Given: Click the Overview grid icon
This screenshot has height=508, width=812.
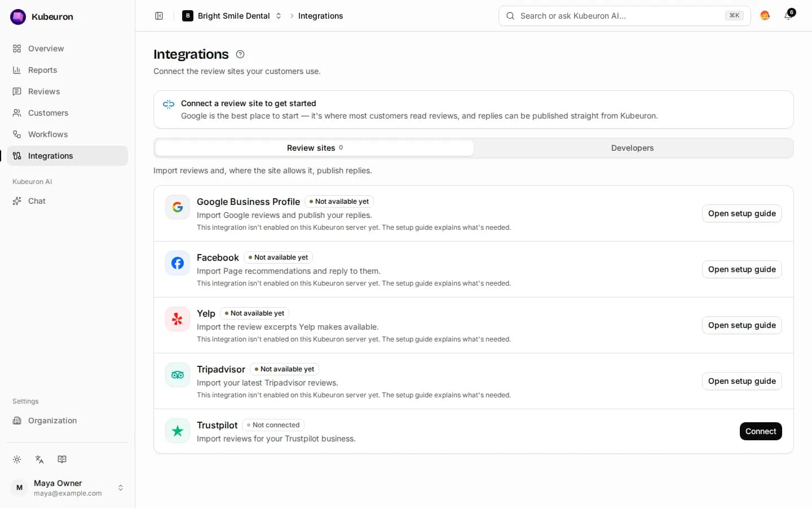Looking at the screenshot, I should tap(17, 49).
